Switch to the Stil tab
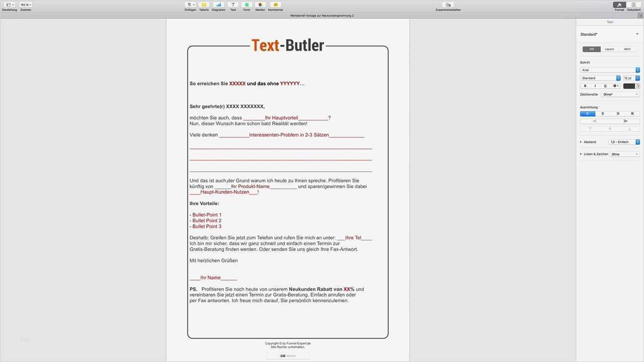Screen dimensions: 644x362 pos(592,49)
